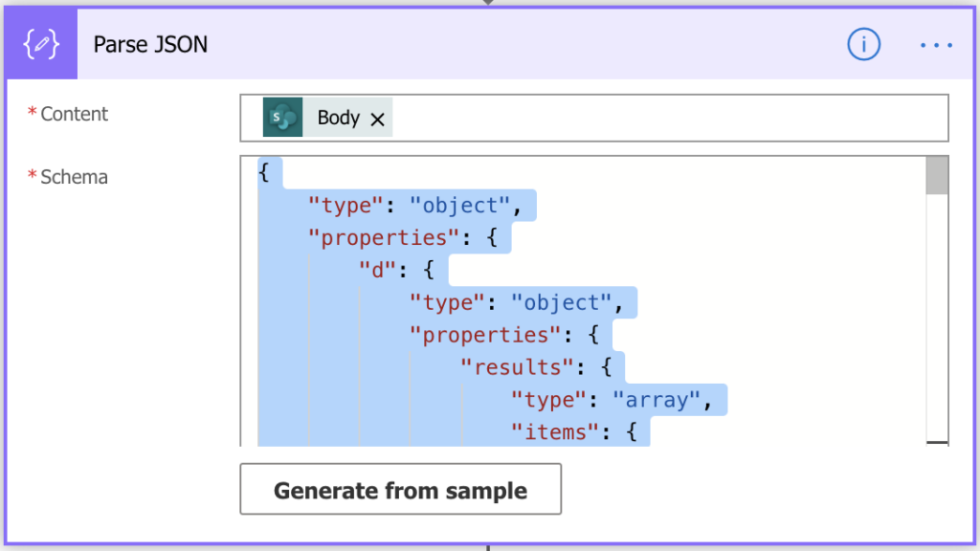Click Generate from sample button
The image size is (980, 551).
point(401,489)
